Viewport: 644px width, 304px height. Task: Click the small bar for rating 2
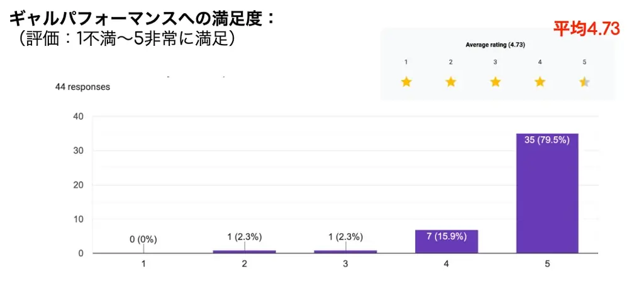(245, 252)
